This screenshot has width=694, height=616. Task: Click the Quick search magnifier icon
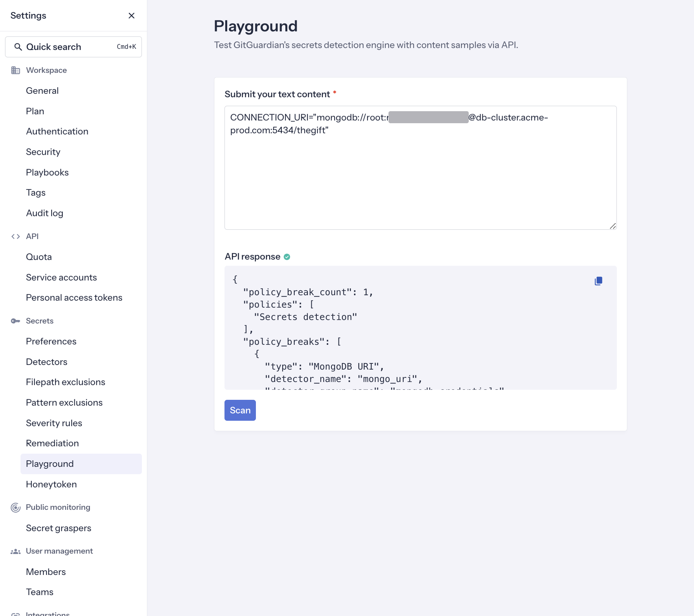(x=18, y=47)
